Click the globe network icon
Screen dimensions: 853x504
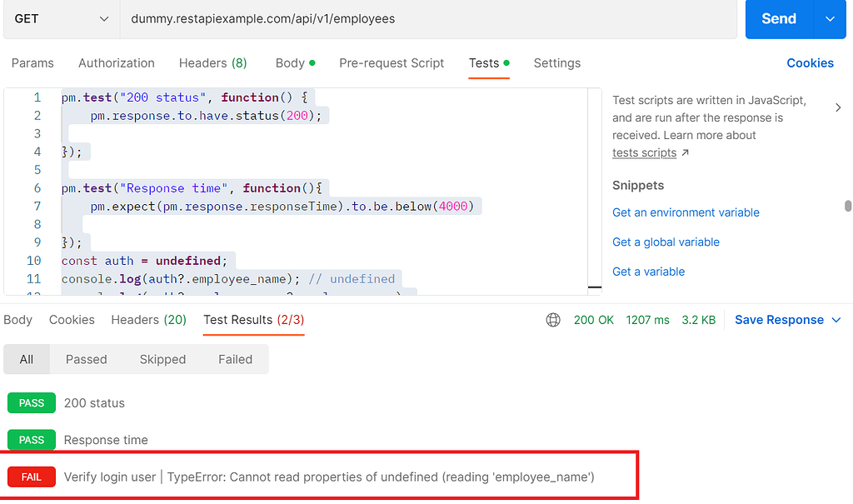pyautogui.click(x=553, y=320)
